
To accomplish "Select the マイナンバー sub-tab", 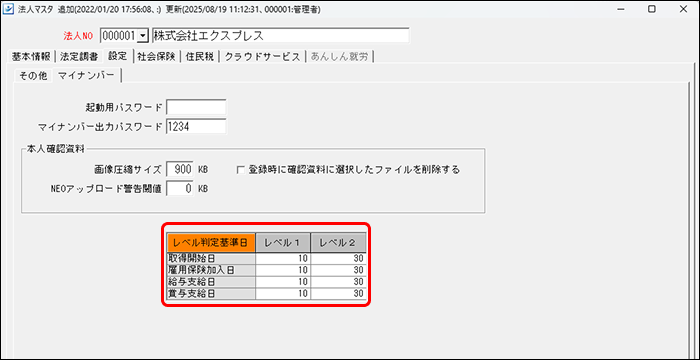I will (86, 75).
